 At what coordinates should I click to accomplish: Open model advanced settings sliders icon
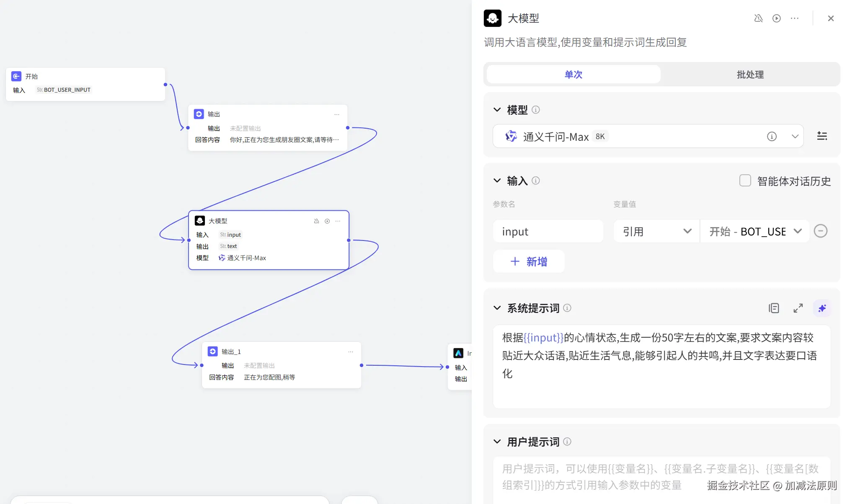coord(822,136)
